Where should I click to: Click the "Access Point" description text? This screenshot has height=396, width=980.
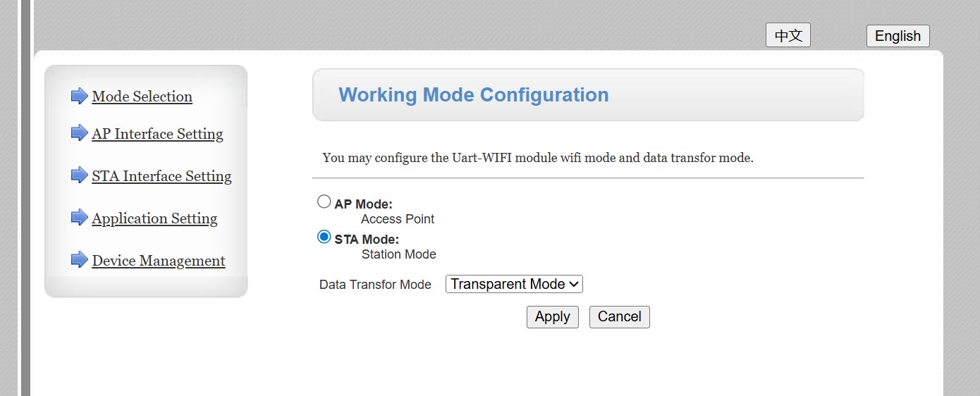(x=398, y=219)
